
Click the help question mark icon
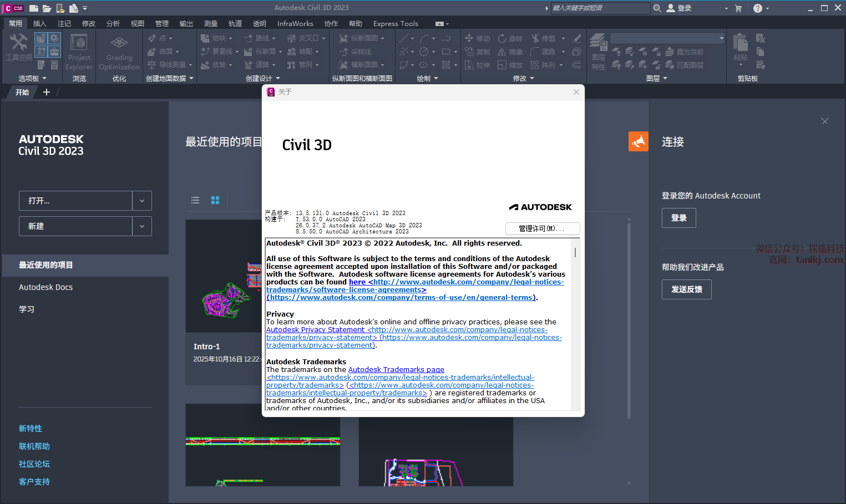pos(758,8)
